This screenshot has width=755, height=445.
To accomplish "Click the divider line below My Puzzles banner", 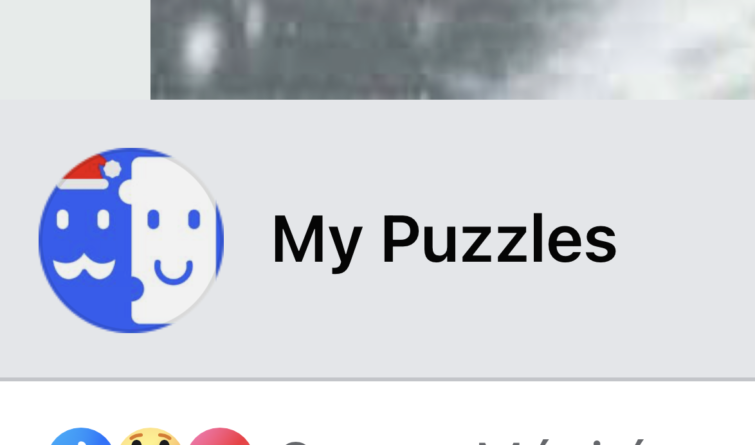I will [x=378, y=380].
